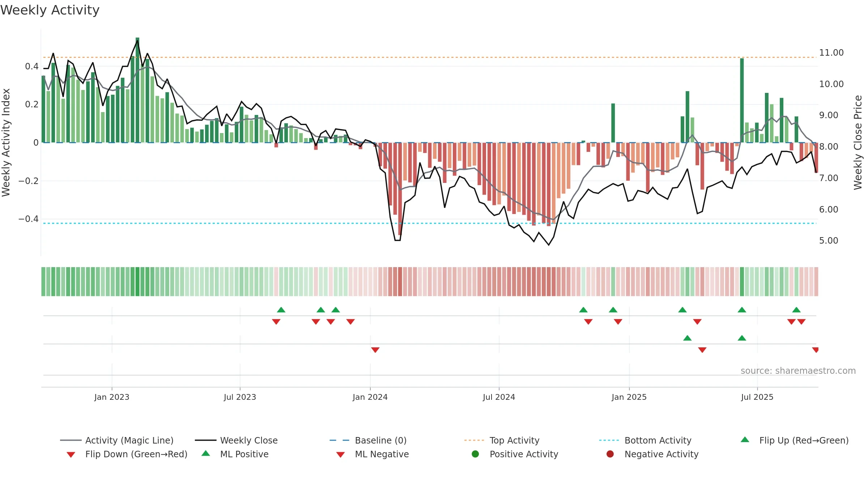This screenshot has width=868, height=488.
Task: Click the "Jul 2024" x-axis label
Action: (x=499, y=397)
